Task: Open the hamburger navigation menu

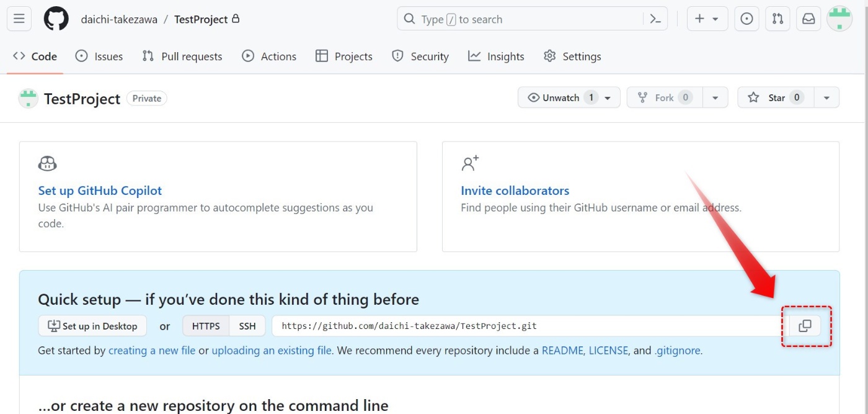Action: click(19, 19)
